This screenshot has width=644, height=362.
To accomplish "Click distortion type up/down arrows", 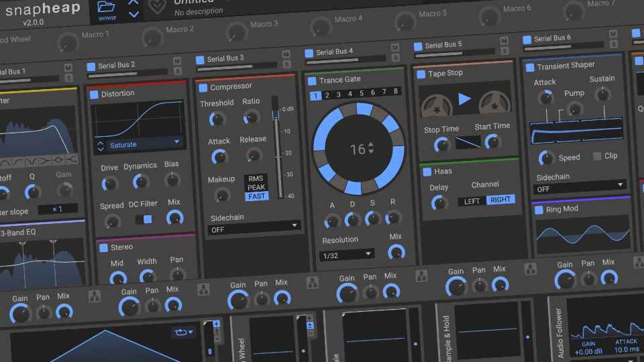I will [101, 146].
